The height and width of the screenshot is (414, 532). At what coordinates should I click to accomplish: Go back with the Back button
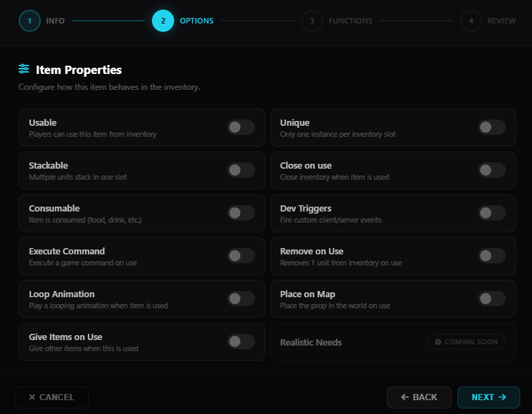click(419, 397)
